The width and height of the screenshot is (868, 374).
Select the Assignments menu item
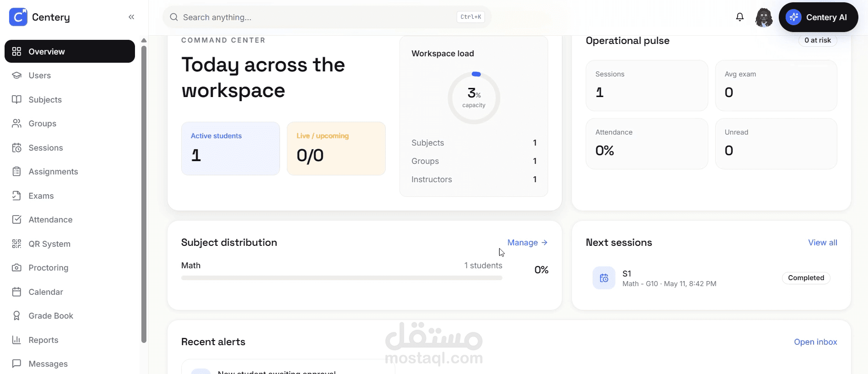coord(70,171)
